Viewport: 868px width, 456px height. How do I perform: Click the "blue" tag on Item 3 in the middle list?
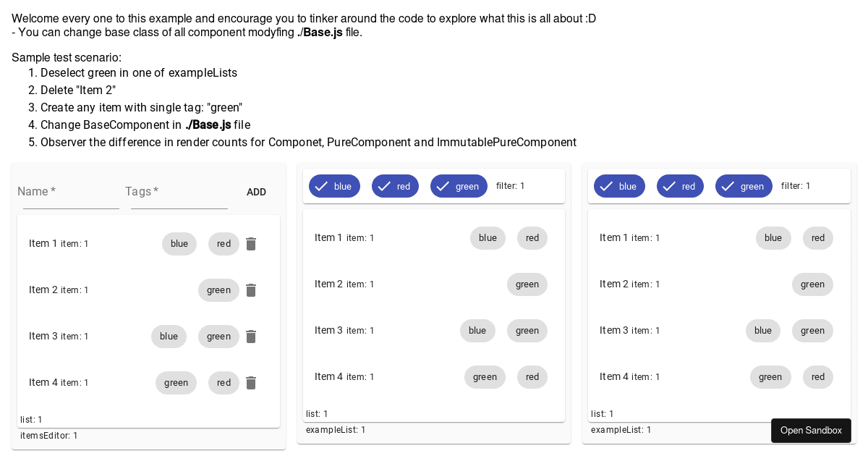[x=477, y=331]
